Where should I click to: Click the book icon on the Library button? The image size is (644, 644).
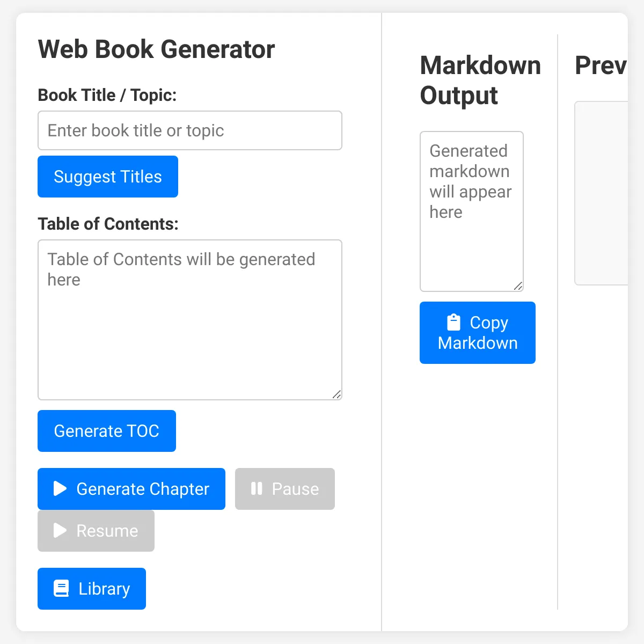(61, 588)
